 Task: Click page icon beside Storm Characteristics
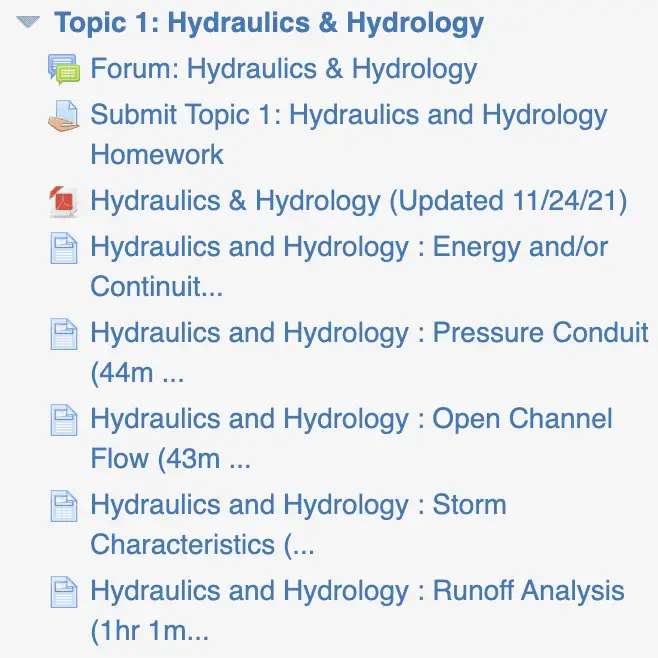(64, 506)
